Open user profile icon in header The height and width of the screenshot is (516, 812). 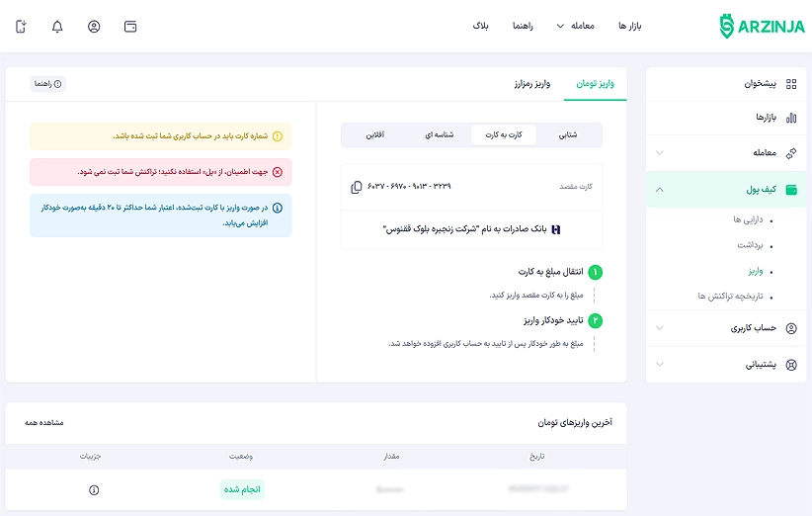click(x=94, y=27)
